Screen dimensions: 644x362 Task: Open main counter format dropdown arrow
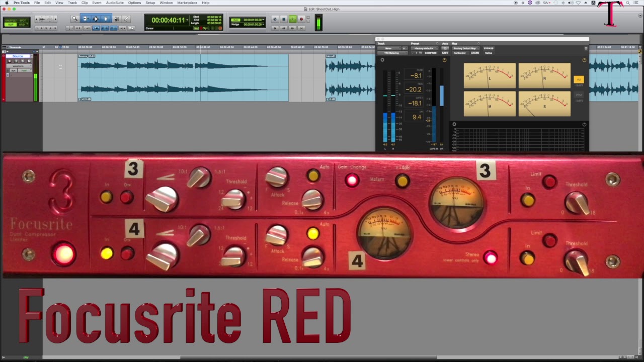pyautogui.click(x=187, y=20)
